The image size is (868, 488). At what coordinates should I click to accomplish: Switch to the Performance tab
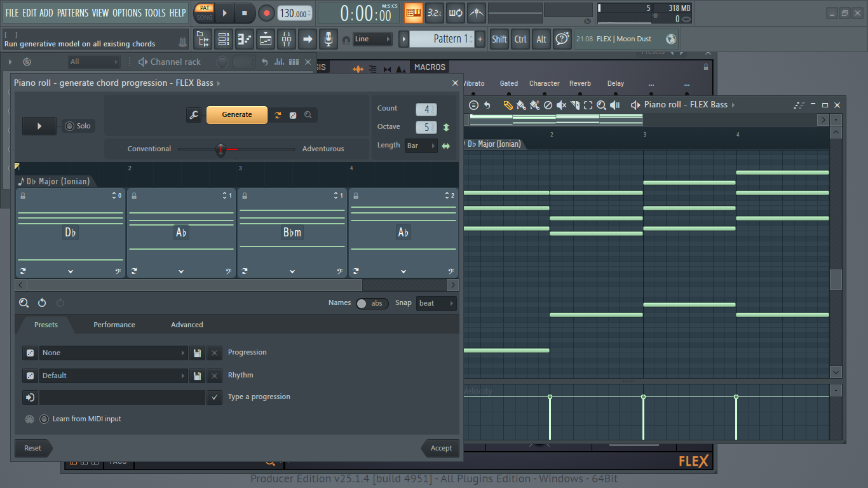click(114, 325)
